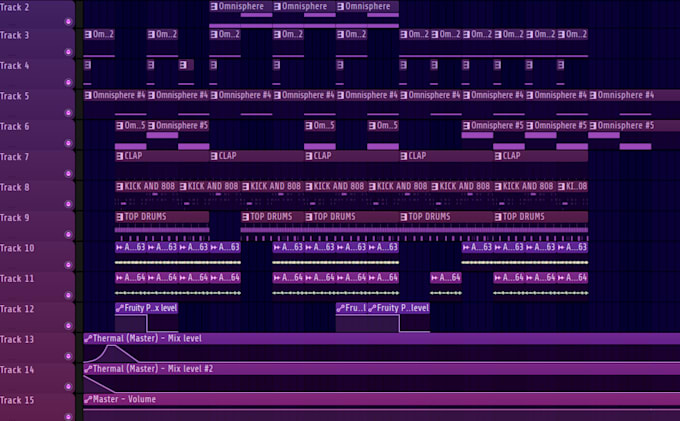The image size is (680, 421).
Task: Toggle Track 9 top drums mute switch
Action: (68, 235)
